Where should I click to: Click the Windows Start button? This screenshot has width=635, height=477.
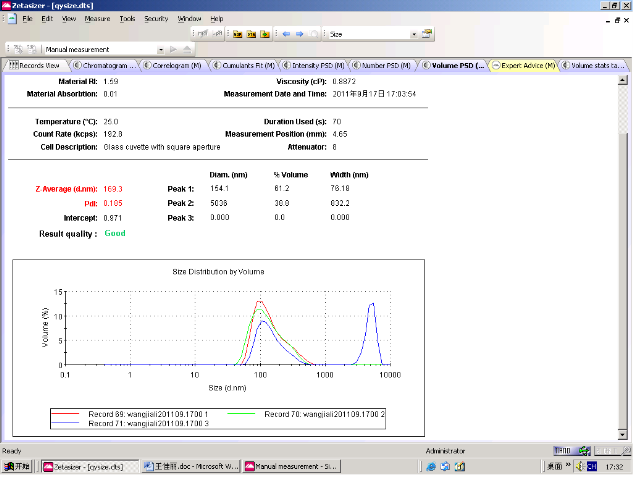(20, 467)
